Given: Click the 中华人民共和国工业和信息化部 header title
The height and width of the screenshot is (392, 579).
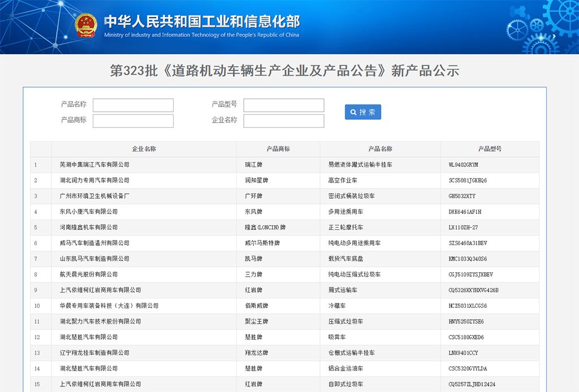Looking at the screenshot, I should (x=202, y=21).
